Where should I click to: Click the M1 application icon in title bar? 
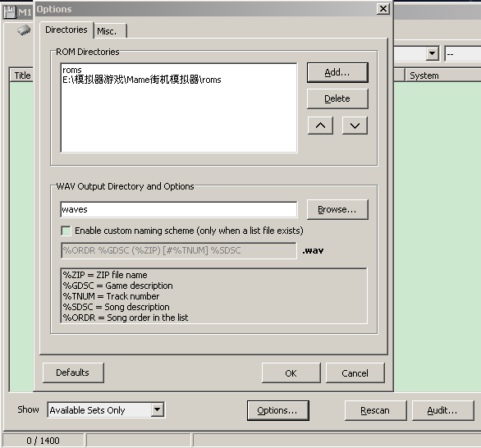click(x=10, y=12)
